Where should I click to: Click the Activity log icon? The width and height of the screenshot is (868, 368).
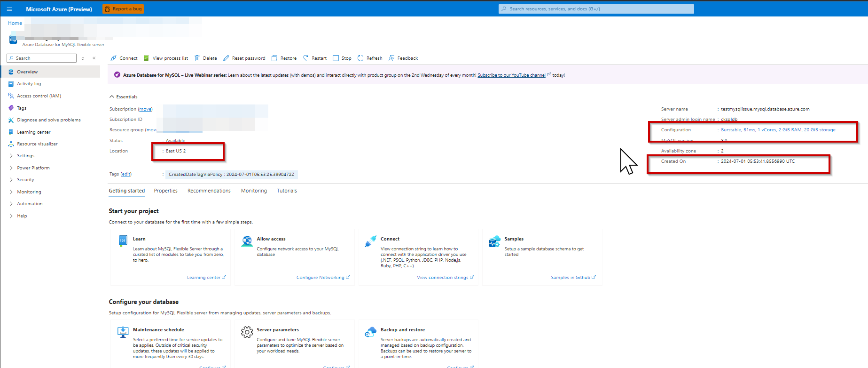click(11, 84)
